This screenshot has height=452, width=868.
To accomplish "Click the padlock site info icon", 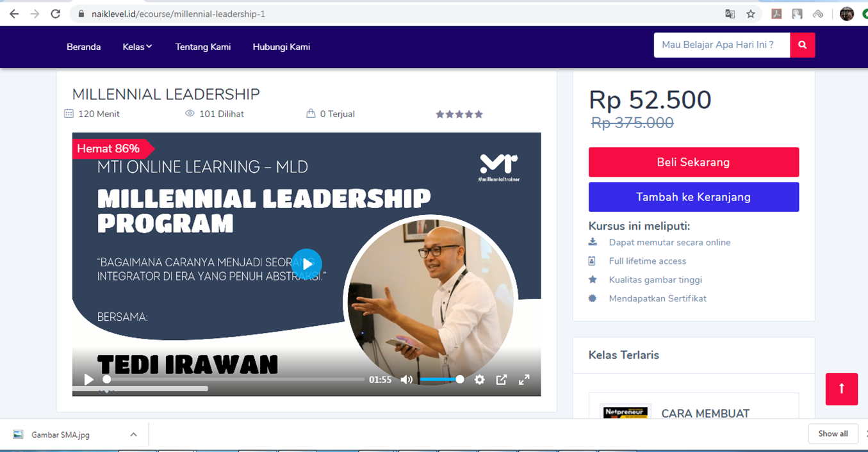I will tap(81, 13).
